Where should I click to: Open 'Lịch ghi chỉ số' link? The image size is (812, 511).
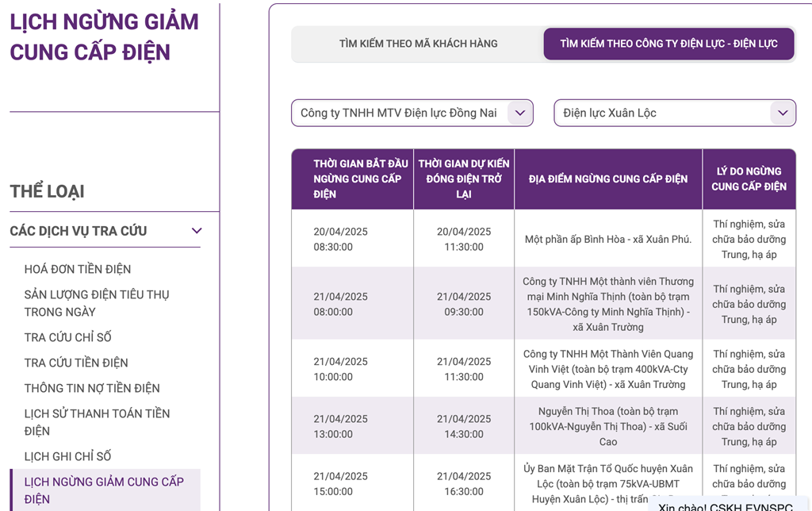click(x=67, y=456)
